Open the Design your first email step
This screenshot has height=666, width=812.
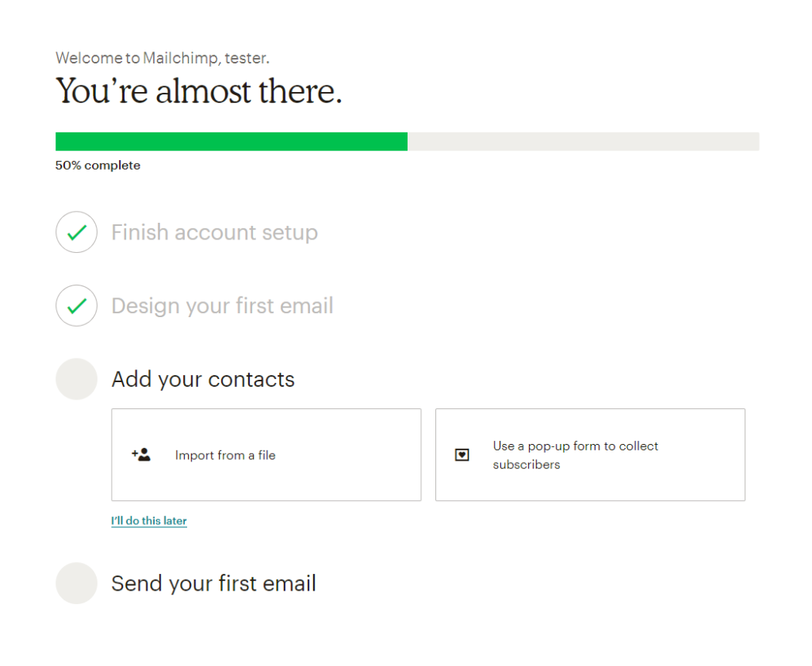coord(222,306)
